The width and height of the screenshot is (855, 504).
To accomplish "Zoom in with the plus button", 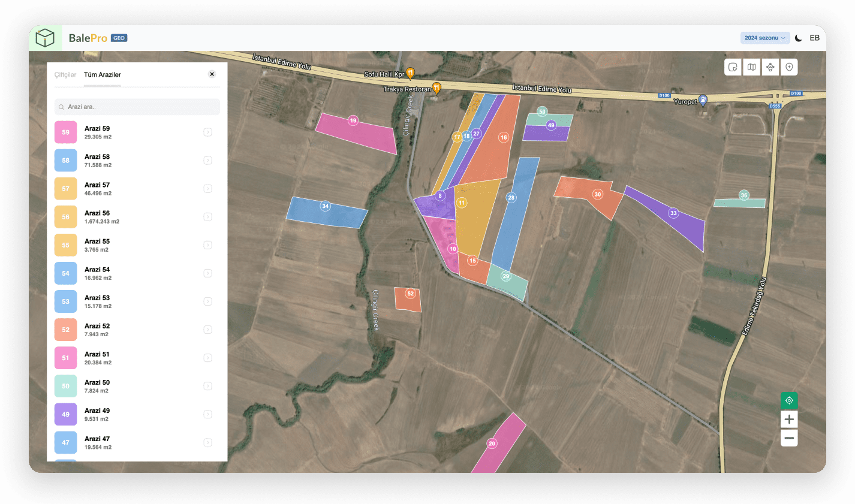I will [789, 420].
